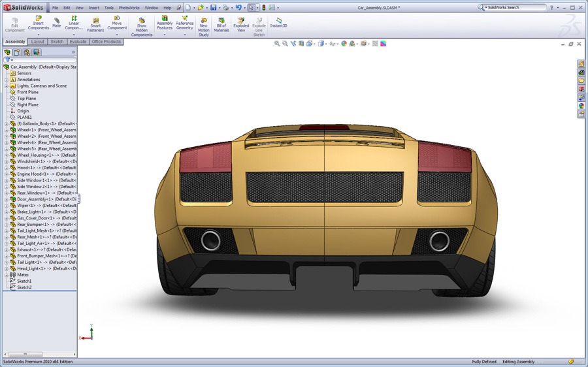Viewport: 588px width, 367px height.
Task: Switch to the Evaluate tab
Action: pos(78,42)
